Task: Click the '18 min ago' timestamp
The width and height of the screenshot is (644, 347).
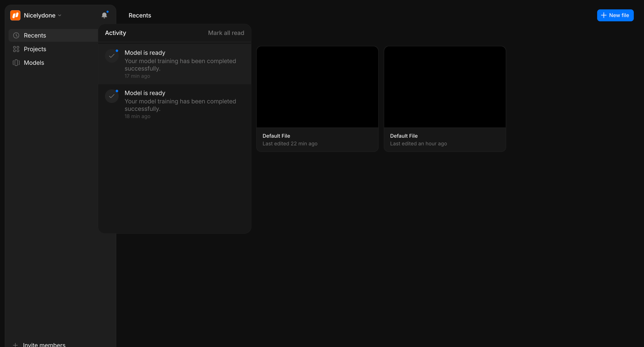Action: (137, 116)
